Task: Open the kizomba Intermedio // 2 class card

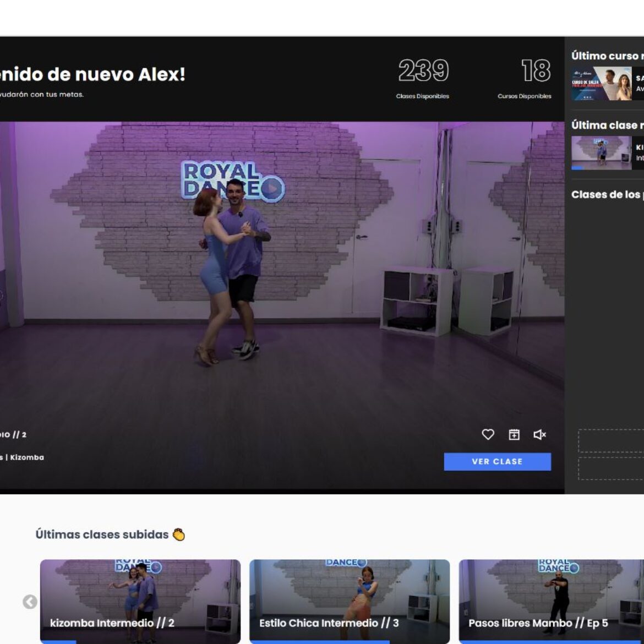Action: click(140, 601)
